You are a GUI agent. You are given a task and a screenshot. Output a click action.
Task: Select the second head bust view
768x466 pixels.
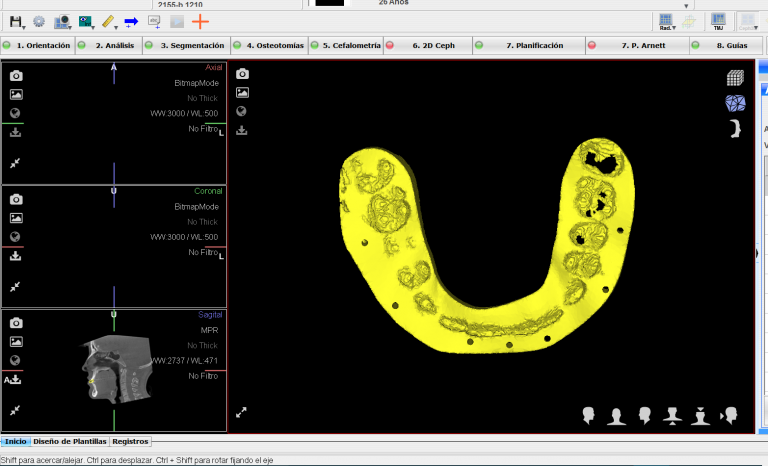[616, 416]
